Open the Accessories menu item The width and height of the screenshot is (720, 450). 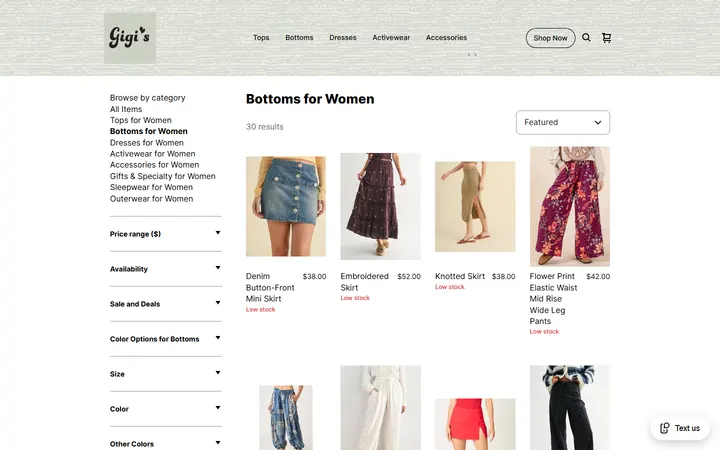(446, 38)
